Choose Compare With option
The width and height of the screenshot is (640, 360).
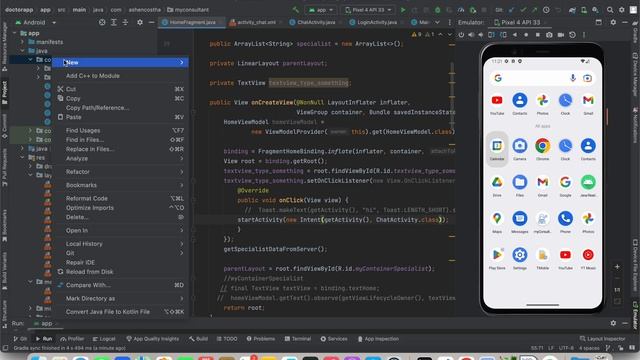(120, 285)
